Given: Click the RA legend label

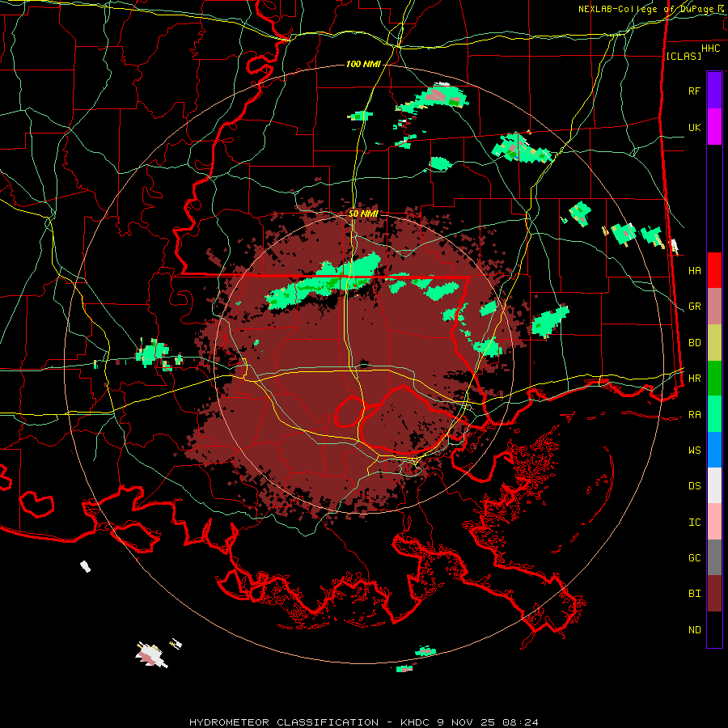Looking at the screenshot, I should pos(694,415).
